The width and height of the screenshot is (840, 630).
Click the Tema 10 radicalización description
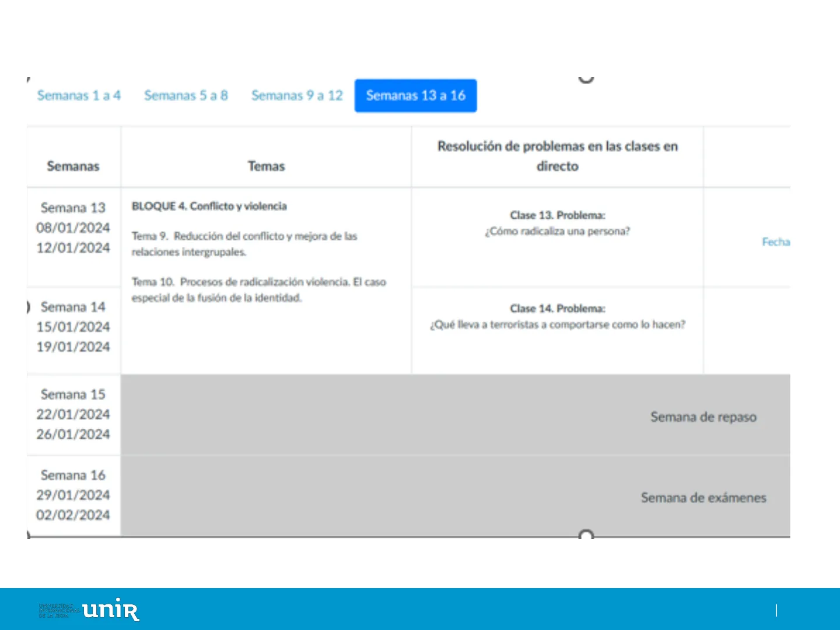258,290
